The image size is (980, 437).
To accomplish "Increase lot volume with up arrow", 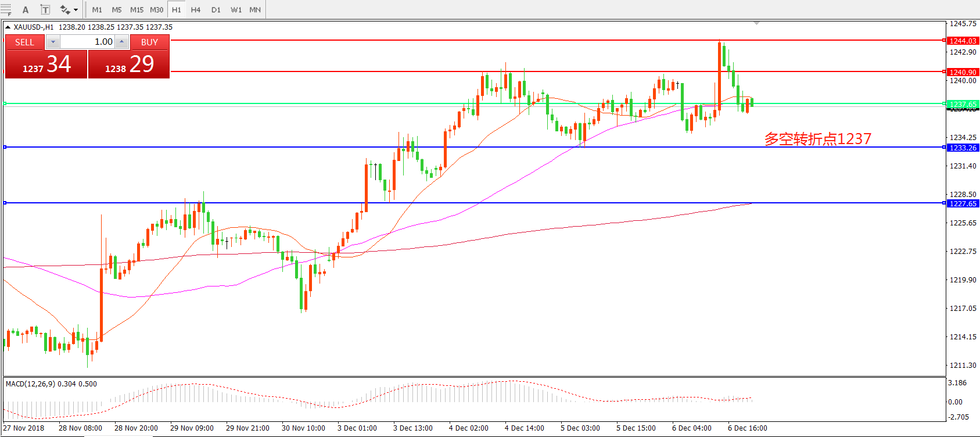I will tap(121, 42).
